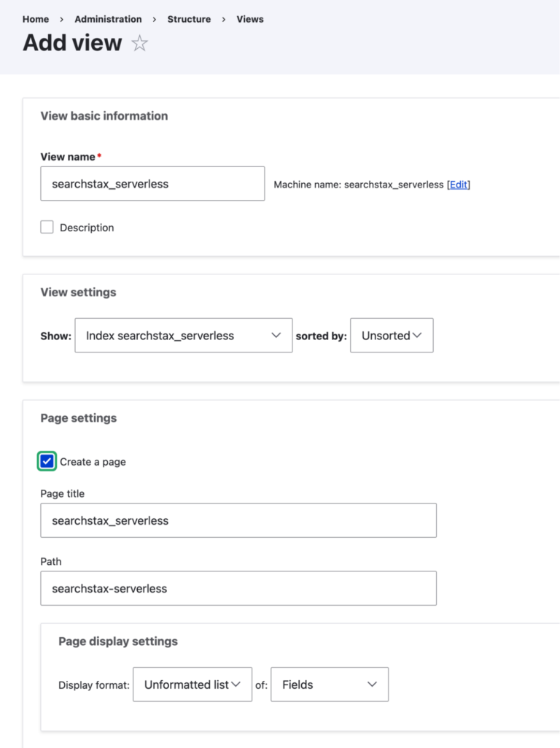Go to Home breadcrumb
The width and height of the screenshot is (560, 748).
tap(36, 19)
